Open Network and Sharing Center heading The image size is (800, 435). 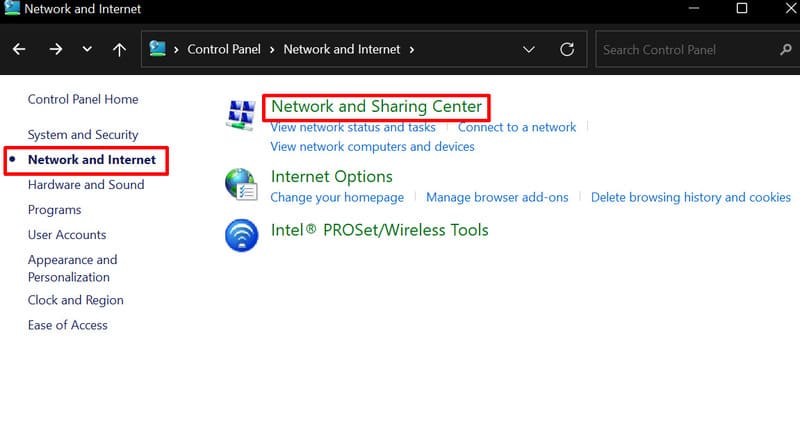377,106
